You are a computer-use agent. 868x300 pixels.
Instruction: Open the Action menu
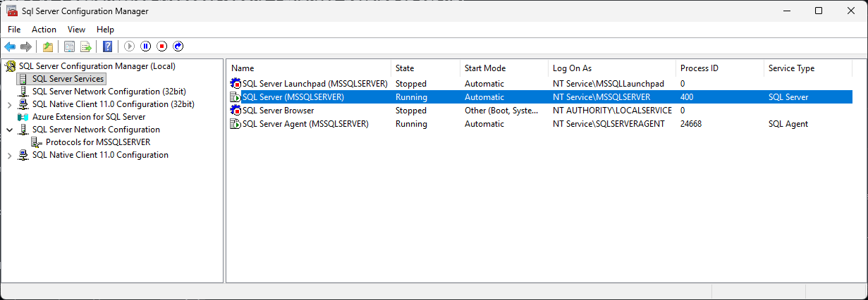pos(44,30)
